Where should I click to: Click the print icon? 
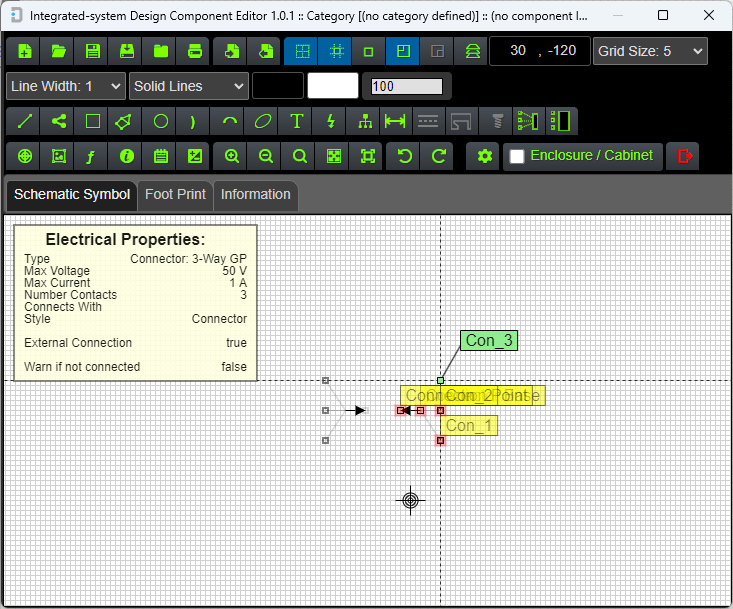pos(195,51)
